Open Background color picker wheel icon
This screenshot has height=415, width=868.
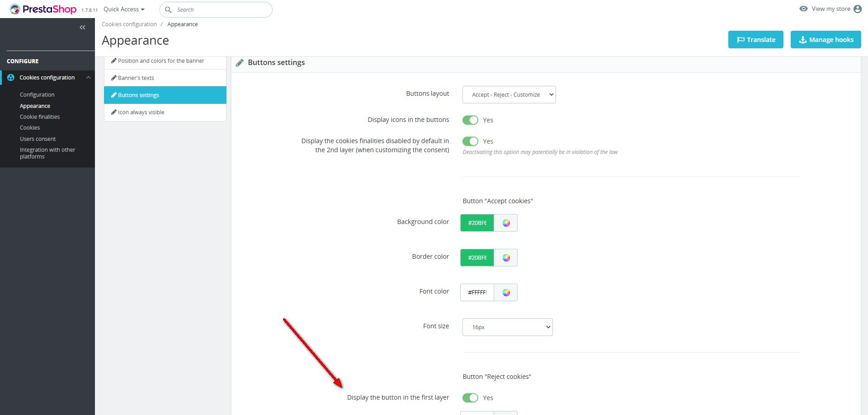[506, 223]
